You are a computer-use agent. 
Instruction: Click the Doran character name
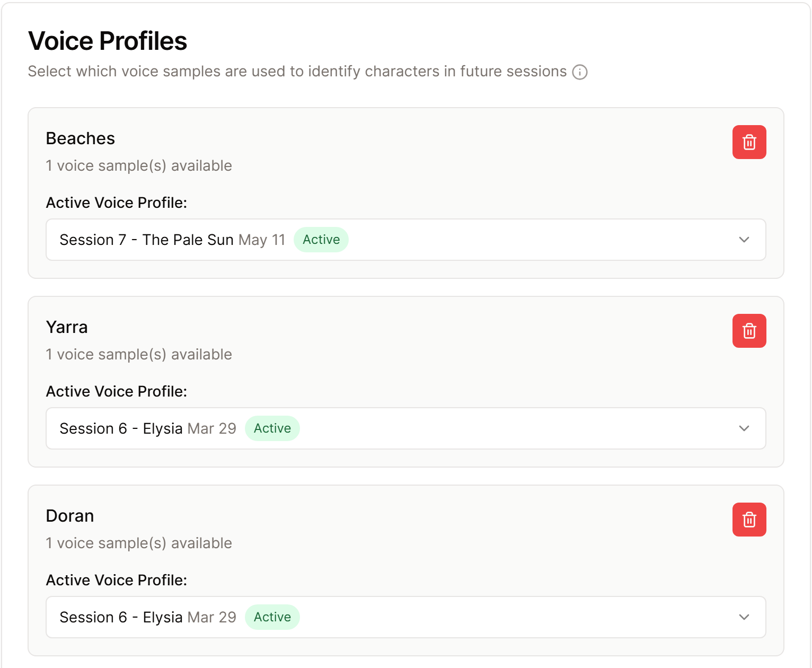point(70,516)
